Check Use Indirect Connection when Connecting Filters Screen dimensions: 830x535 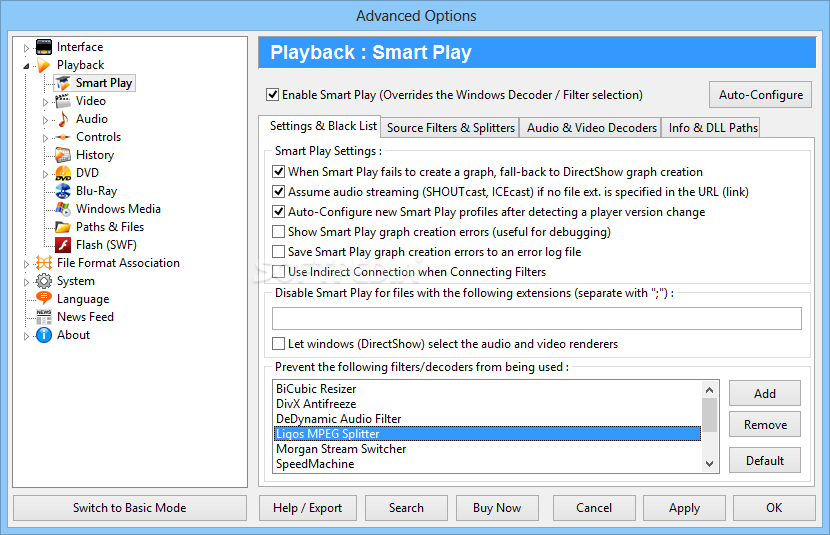[x=279, y=272]
